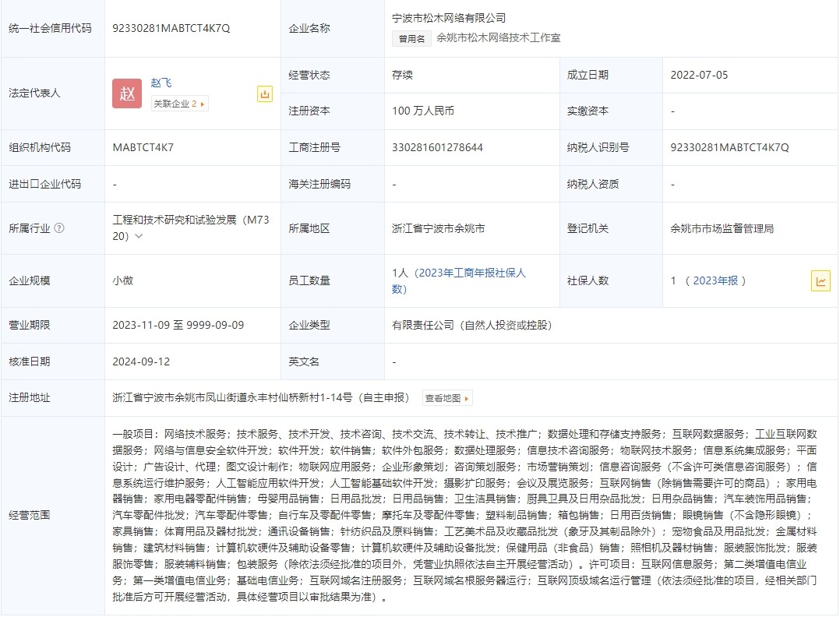
Task: Click the 社保人数 label
Action: click(x=588, y=280)
